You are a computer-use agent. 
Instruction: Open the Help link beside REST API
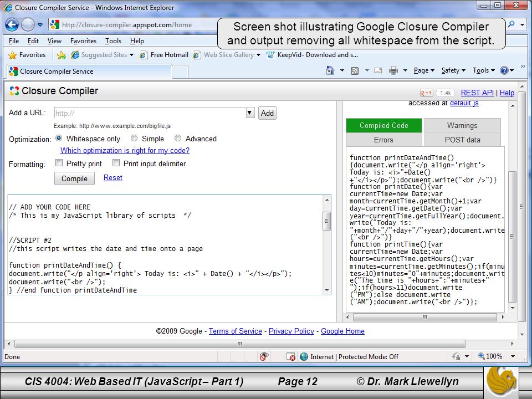[507, 93]
